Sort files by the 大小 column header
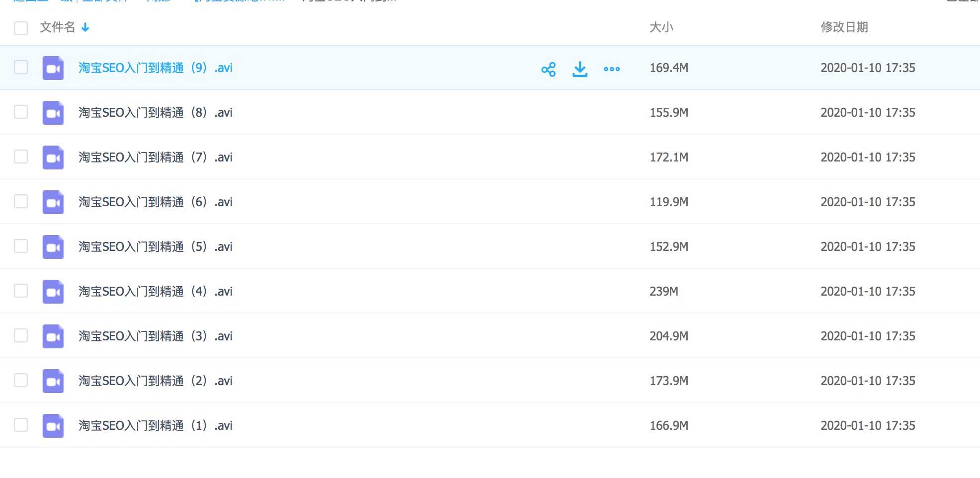Viewport: 980px width, 478px height. 661,27
